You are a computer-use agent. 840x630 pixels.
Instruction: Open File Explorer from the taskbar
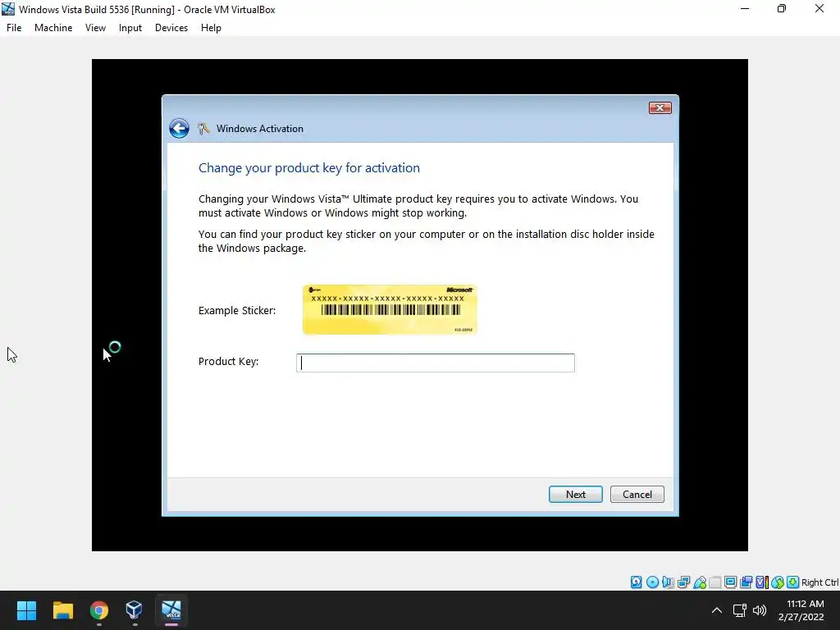62,610
